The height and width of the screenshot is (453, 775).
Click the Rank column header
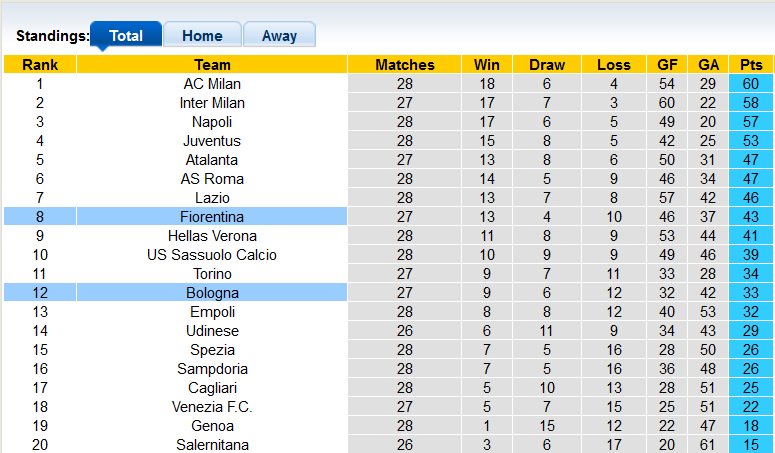tap(40, 65)
